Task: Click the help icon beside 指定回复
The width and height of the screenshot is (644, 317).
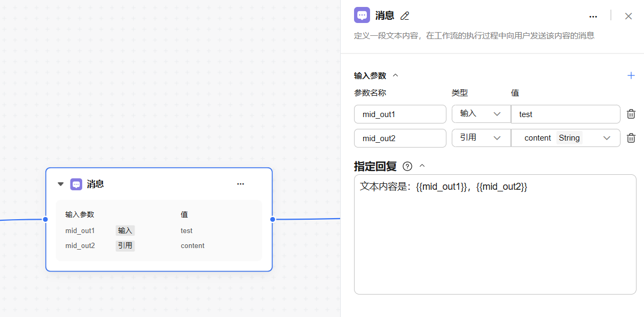Action: pyautogui.click(x=407, y=166)
